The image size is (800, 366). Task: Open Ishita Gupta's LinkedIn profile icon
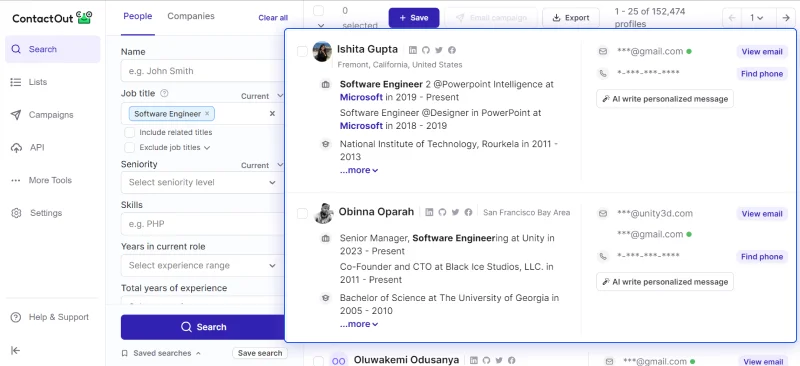[413, 50]
